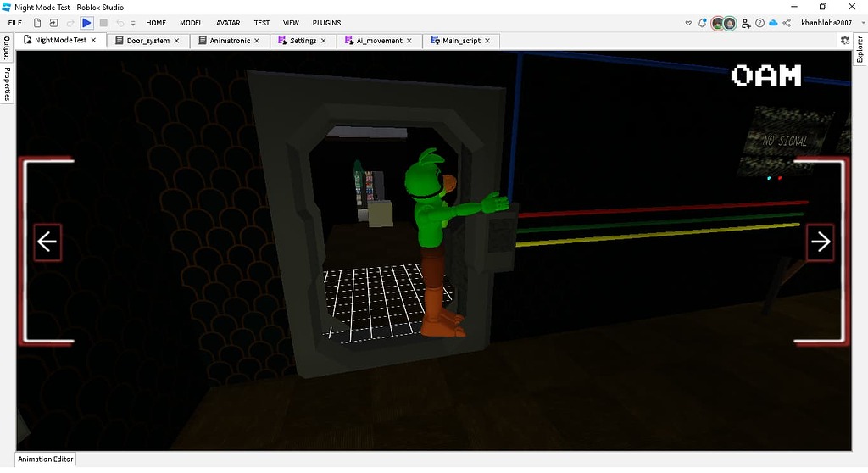The width and height of the screenshot is (868, 473).
Task: Switch to the Door_system script tab
Action: pyautogui.click(x=147, y=41)
